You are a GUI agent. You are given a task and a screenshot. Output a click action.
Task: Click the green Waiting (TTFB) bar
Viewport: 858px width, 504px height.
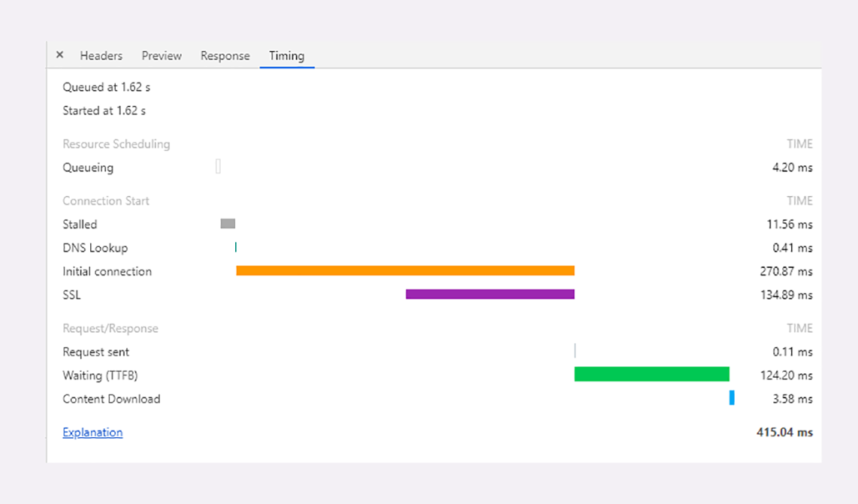[651, 374]
